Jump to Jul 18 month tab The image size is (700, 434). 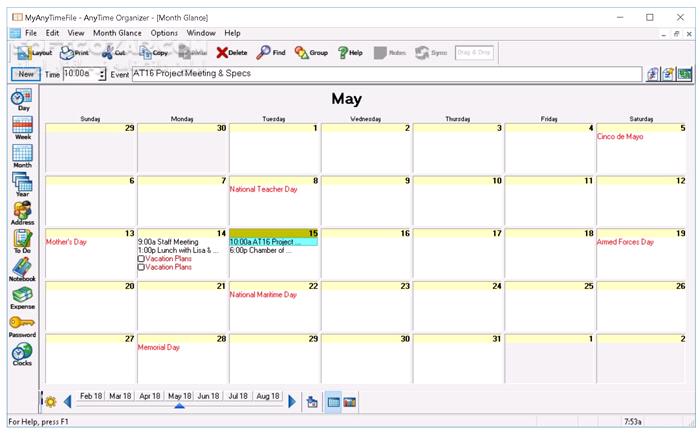pos(238,396)
